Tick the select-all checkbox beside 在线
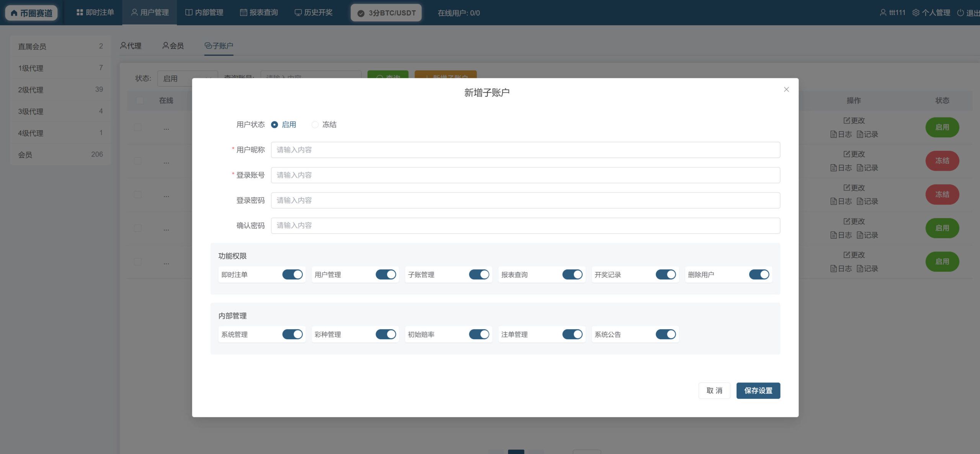 [140, 101]
